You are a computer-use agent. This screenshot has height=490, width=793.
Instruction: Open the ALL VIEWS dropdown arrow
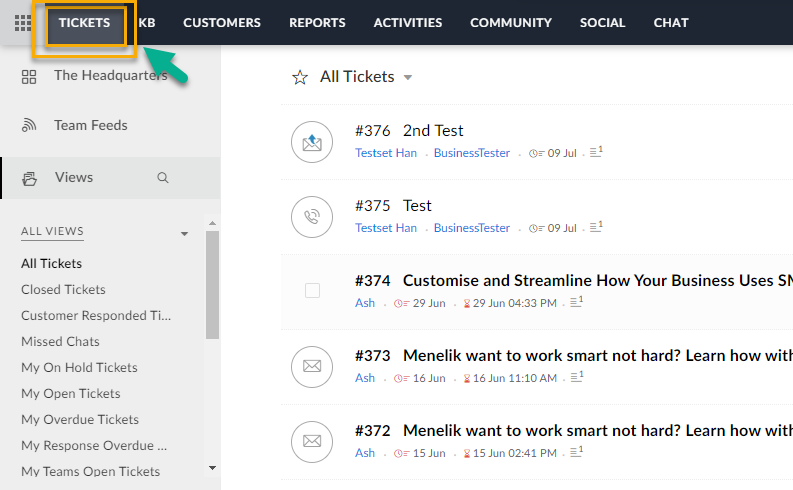(185, 234)
